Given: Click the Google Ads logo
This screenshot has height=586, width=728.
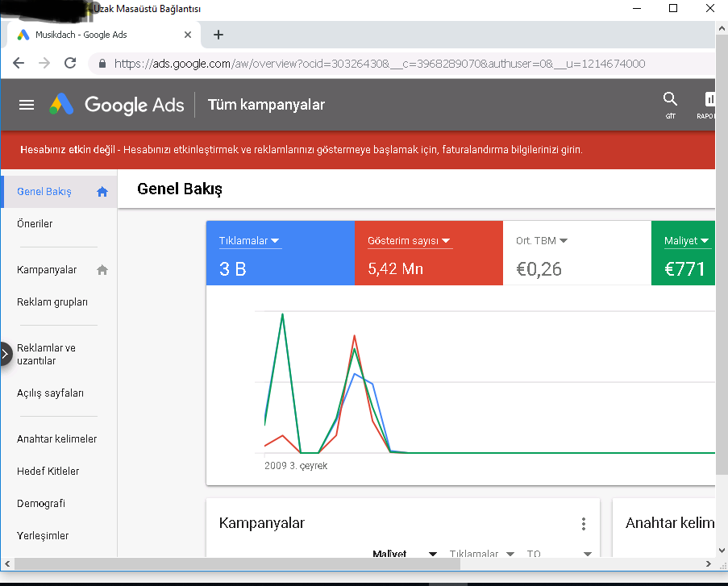Looking at the screenshot, I should click(117, 105).
